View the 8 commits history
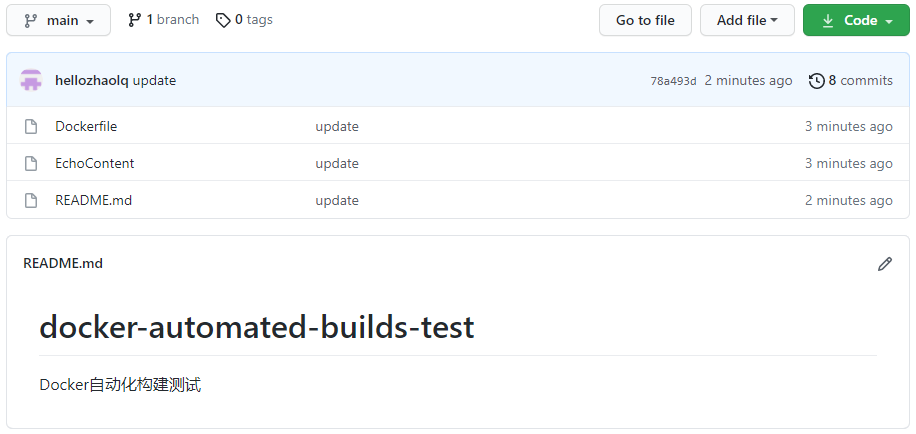The image size is (916, 434). [x=860, y=81]
